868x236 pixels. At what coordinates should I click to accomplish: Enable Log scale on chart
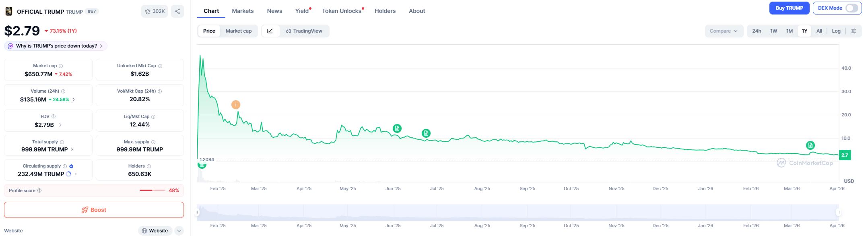(x=836, y=31)
